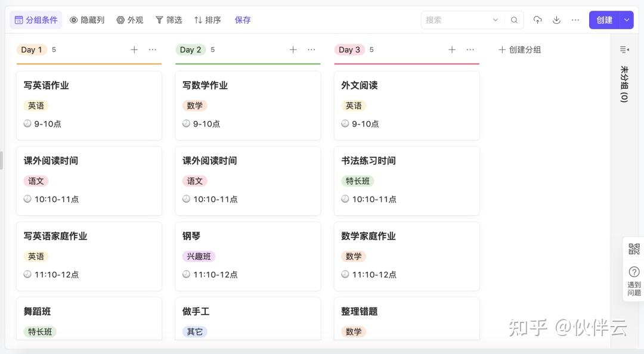This screenshot has width=644, height=354.
Task: Expand the 未分组 side panel
Action: (624, 49)
